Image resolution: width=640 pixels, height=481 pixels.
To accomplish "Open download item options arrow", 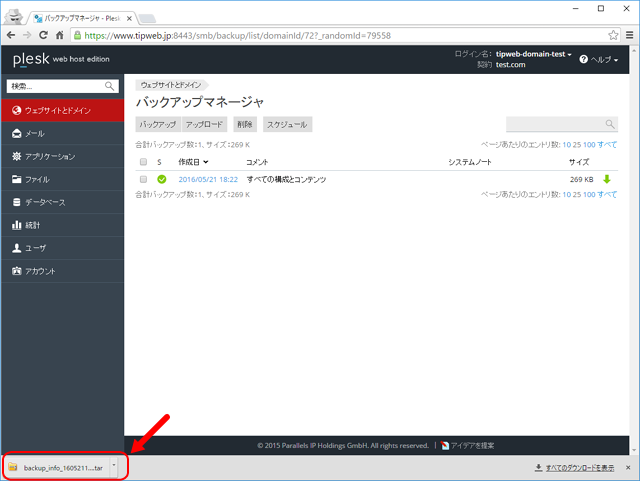I will pos(114,465).
